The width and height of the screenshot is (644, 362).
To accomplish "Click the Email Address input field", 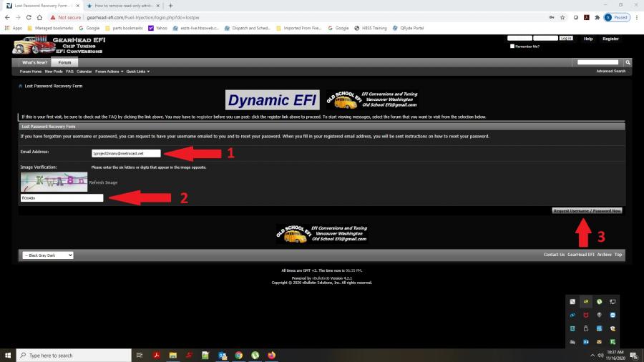I will pyautogui.click(x=126, y=153).
